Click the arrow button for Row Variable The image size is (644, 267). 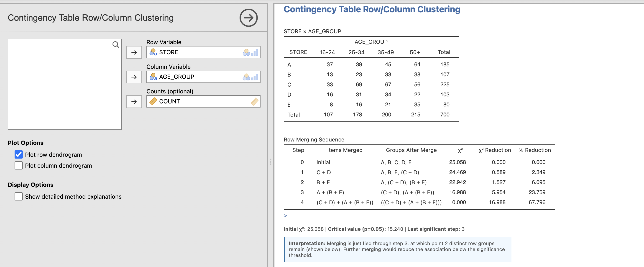[x=134, y=52]
